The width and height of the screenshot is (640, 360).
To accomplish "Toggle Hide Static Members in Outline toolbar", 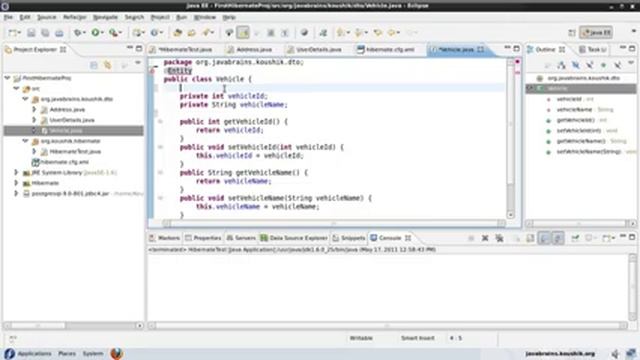I will [x=589, y=65].
